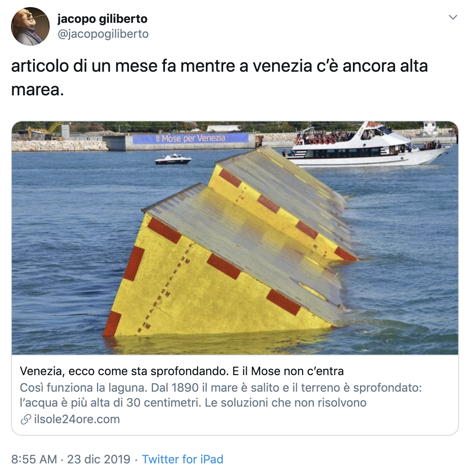Screen dimensions: 470x476
Task: Click the chain link icon beside ilsole24ore.com
Action: (26, 419)
